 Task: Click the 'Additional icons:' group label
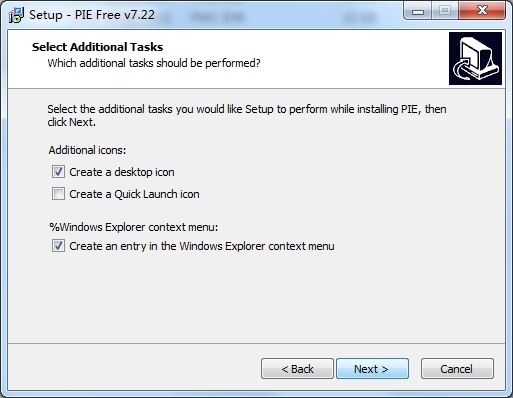[x=87, y=150]
